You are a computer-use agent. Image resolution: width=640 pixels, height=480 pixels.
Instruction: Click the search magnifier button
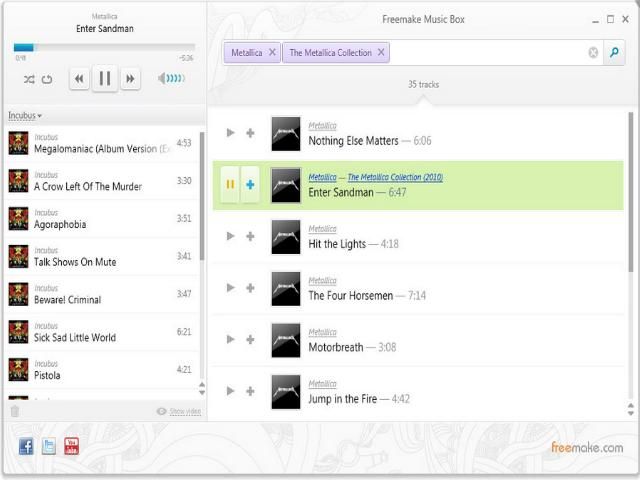(616, 52)
